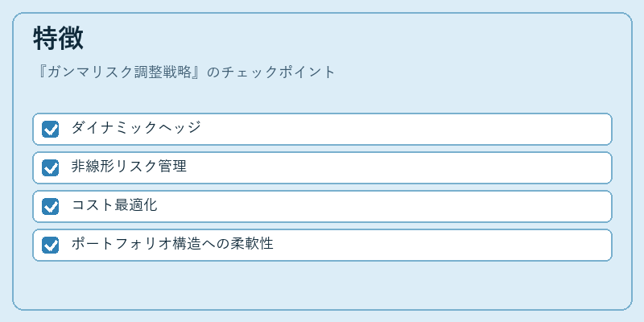This screenshot has width=644, height=322.
Task: Click the checkmark icon beside 非線形リスク管理
Action: click(51, 168)
